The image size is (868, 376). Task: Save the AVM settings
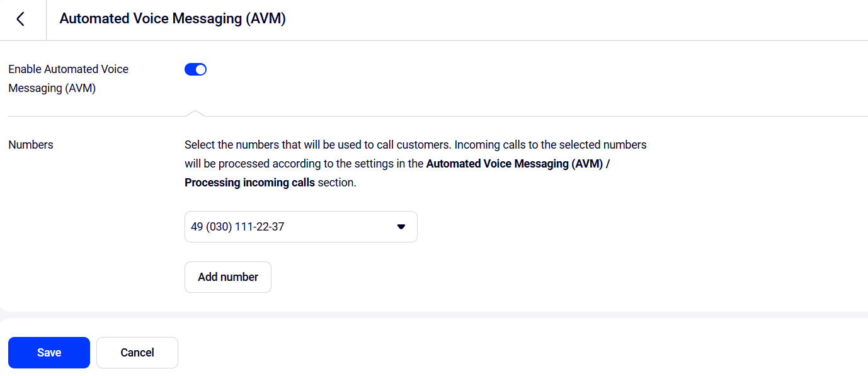[49, 353]
